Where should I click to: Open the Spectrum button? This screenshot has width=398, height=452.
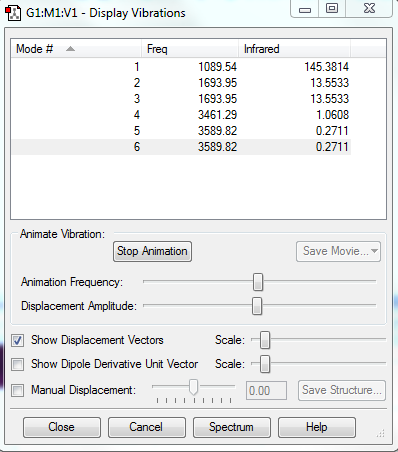click(232, 427)
